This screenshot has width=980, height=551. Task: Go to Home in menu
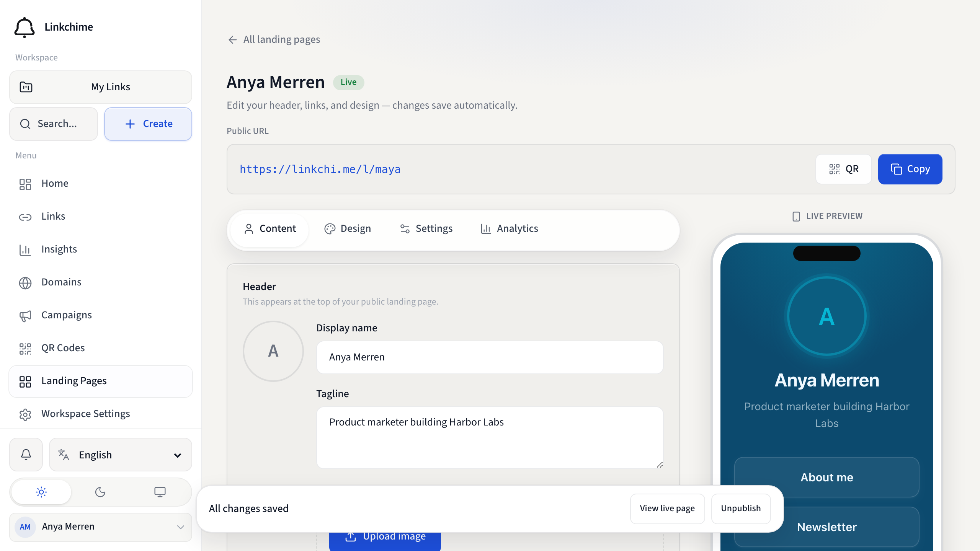coord(101,184)
